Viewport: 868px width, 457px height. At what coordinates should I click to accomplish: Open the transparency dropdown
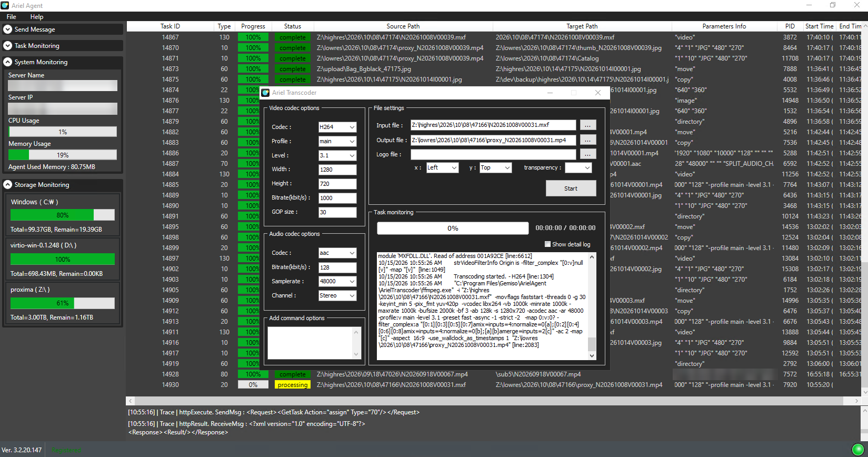578,167
